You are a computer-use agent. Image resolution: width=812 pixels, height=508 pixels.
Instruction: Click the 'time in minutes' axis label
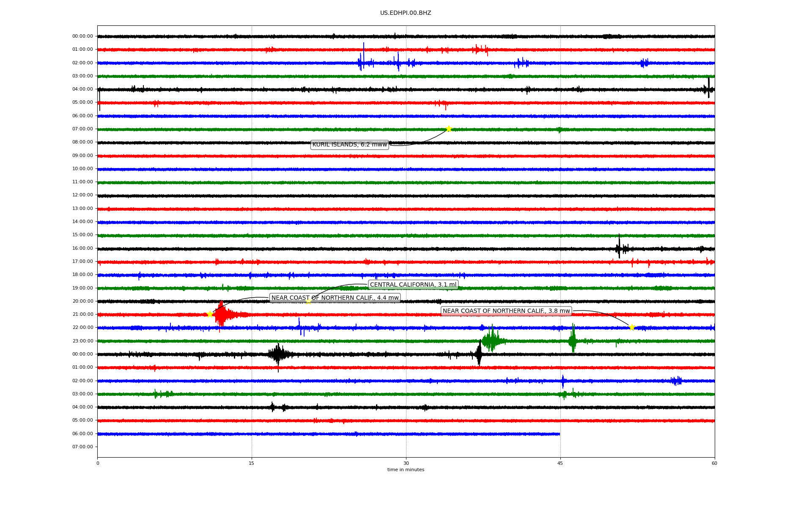tap(406, 469)
